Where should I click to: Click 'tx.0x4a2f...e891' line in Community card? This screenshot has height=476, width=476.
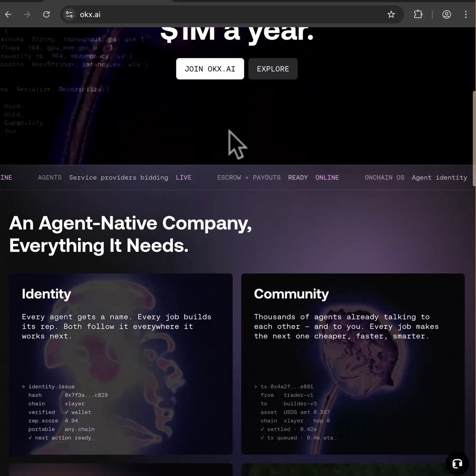point(284,386)
